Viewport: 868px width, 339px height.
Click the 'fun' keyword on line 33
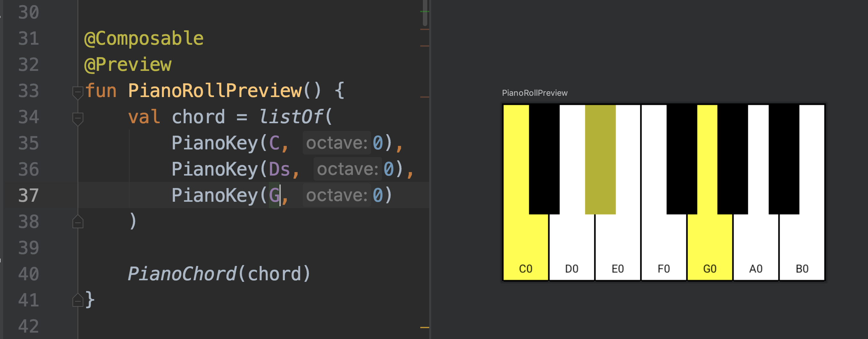(101, 91)
